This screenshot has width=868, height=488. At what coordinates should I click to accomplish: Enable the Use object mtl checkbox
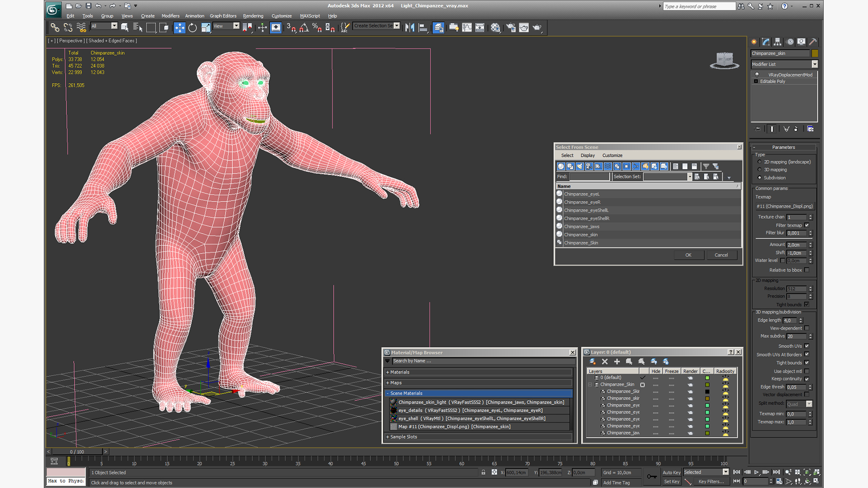[807, 371]
